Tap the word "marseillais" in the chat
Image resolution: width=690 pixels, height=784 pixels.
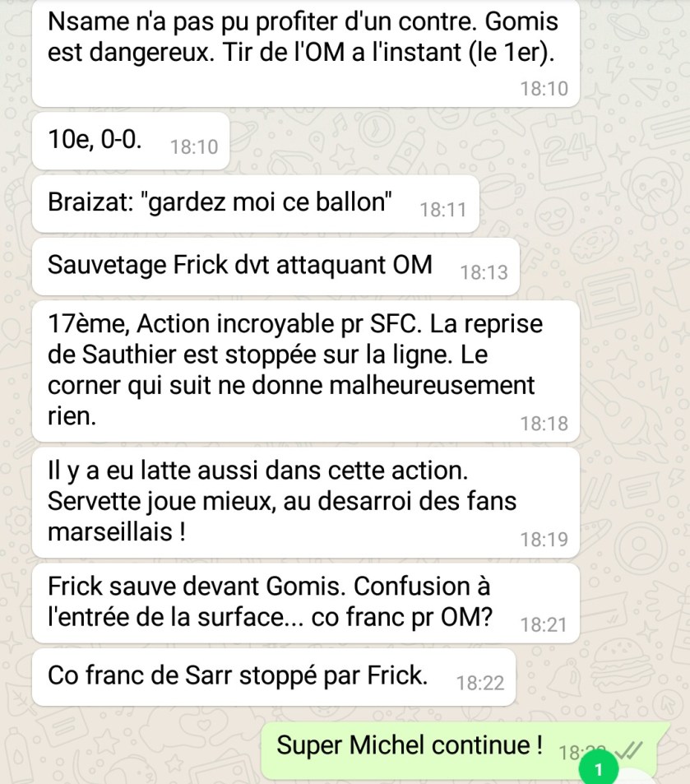[x=110, y=532]
